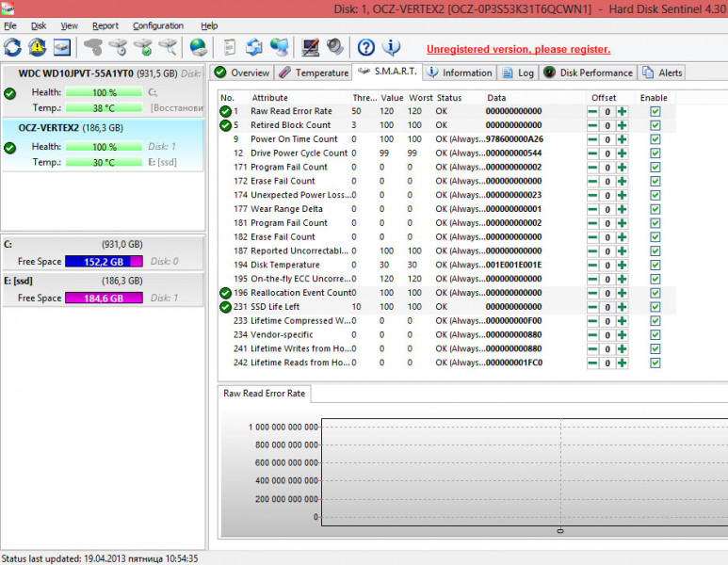Switch to the Overview tab
Screen dimensions: 728x565
pyautogui.click(x=242, y=73)
